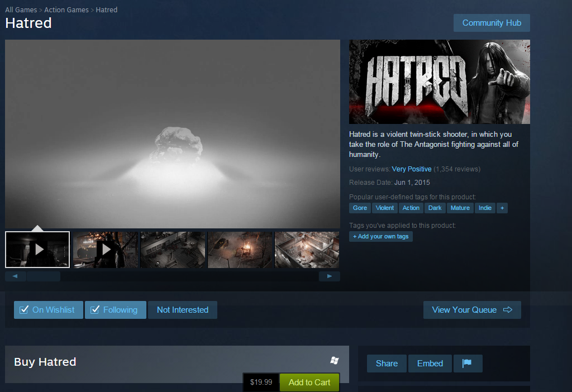Select the screenshot thumbnail with fire
Viewport: 572px width, 392px height.
click(240, 250)
